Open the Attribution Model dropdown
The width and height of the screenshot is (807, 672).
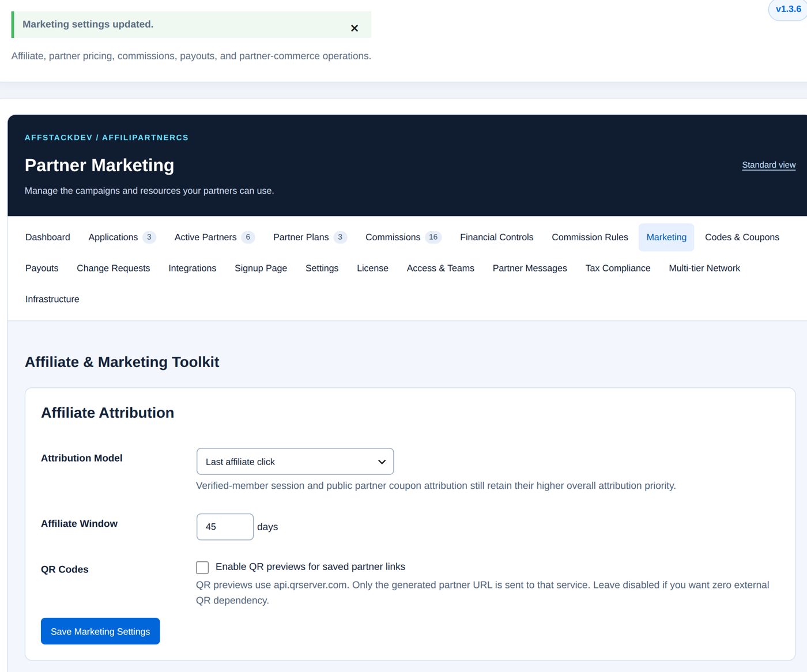pos(295,462)
